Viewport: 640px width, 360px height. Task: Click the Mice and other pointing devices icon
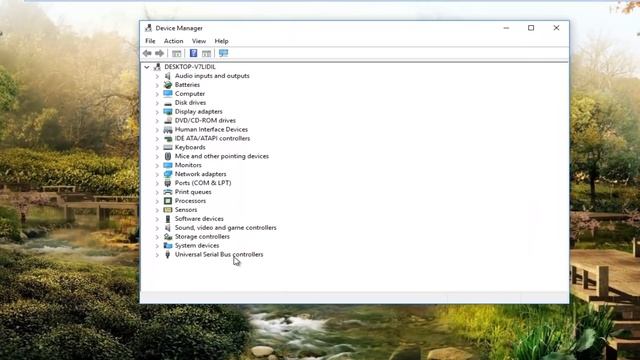tap(168, 156)
